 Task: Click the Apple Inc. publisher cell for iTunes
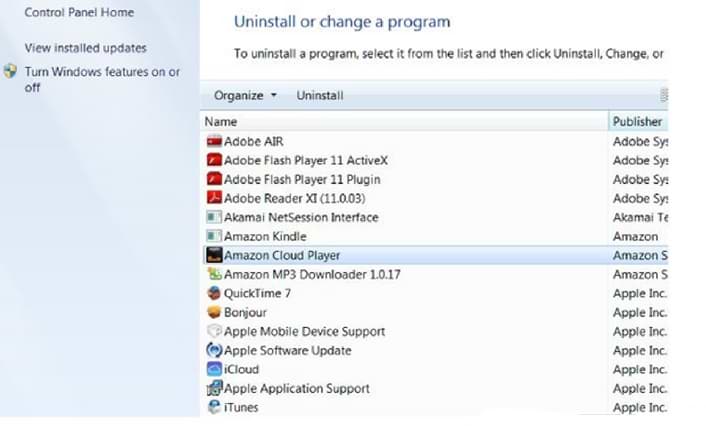pos(640,407)
